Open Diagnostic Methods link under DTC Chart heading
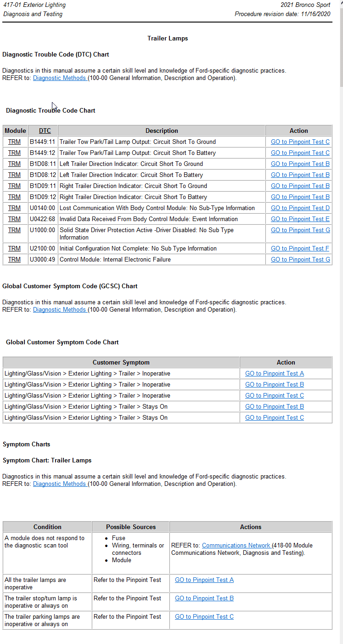 tap(59, 78)
